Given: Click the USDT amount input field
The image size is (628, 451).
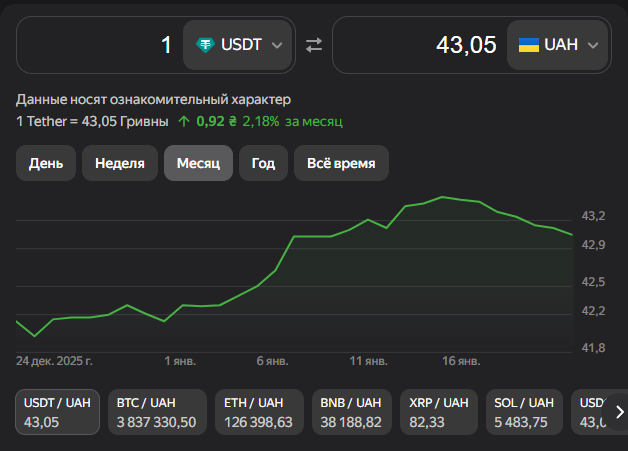Looking at the screenshot, I should pos(100,45).
